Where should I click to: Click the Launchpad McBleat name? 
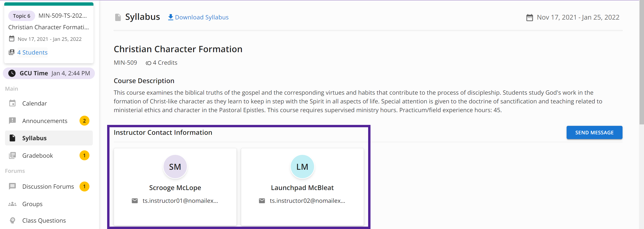[302, 188]
